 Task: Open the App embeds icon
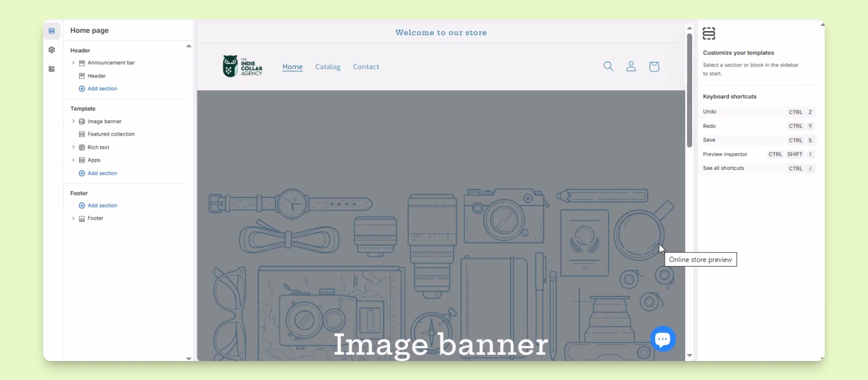[x=52, y=69]
